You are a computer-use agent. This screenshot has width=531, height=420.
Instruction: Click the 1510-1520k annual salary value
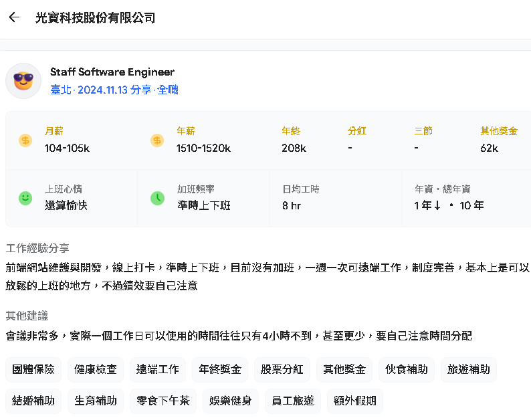203,148
